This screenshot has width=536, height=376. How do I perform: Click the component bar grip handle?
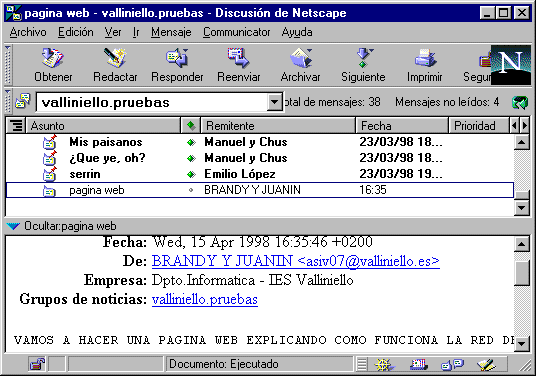362,364
